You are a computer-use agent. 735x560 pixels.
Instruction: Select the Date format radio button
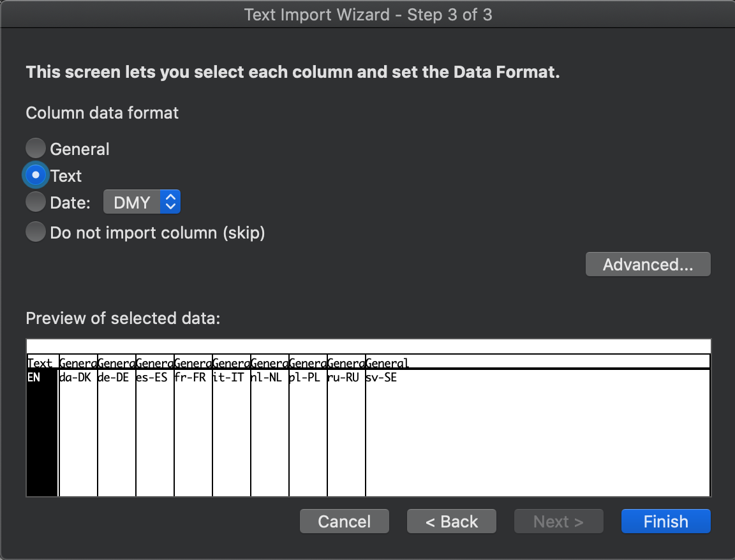click(36, 202)
